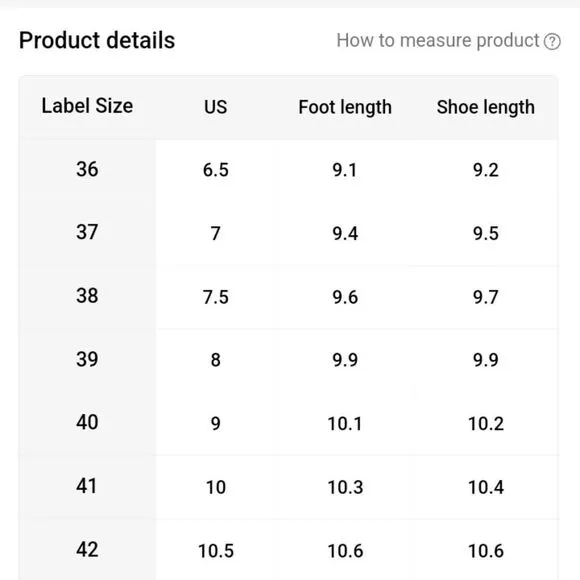Click foot length 9.4 cell

[345, 233]
